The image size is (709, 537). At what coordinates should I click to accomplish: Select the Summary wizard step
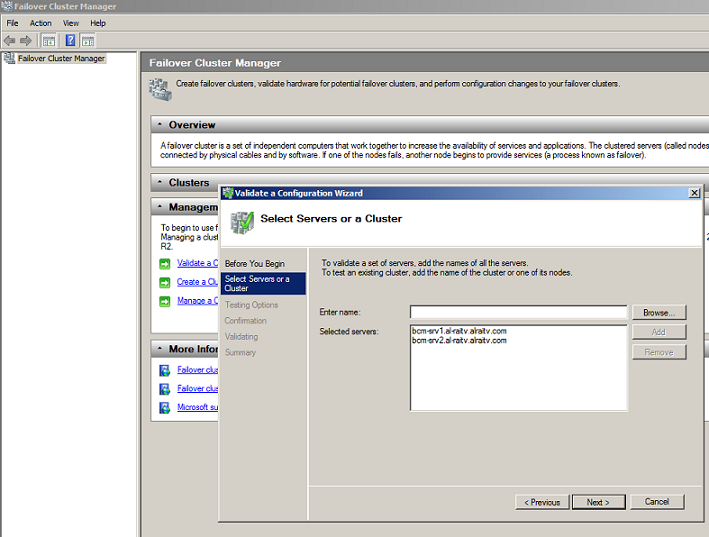click(240, 353)
